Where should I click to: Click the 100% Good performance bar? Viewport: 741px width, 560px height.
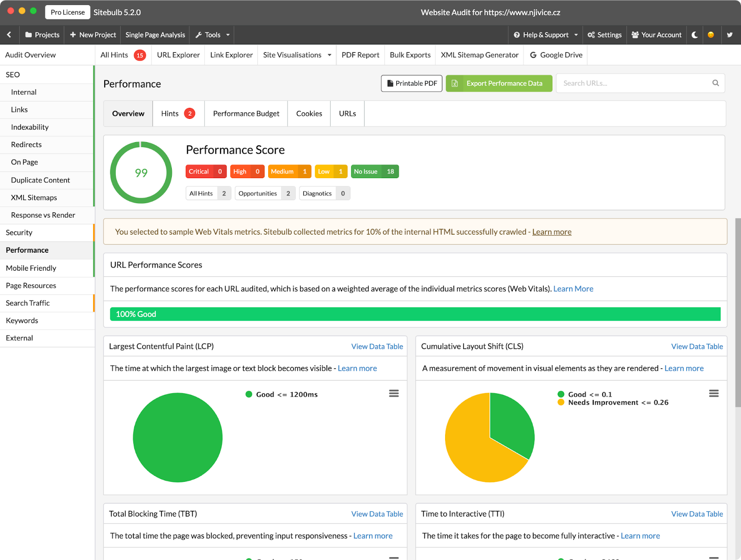tap(414, 314)
